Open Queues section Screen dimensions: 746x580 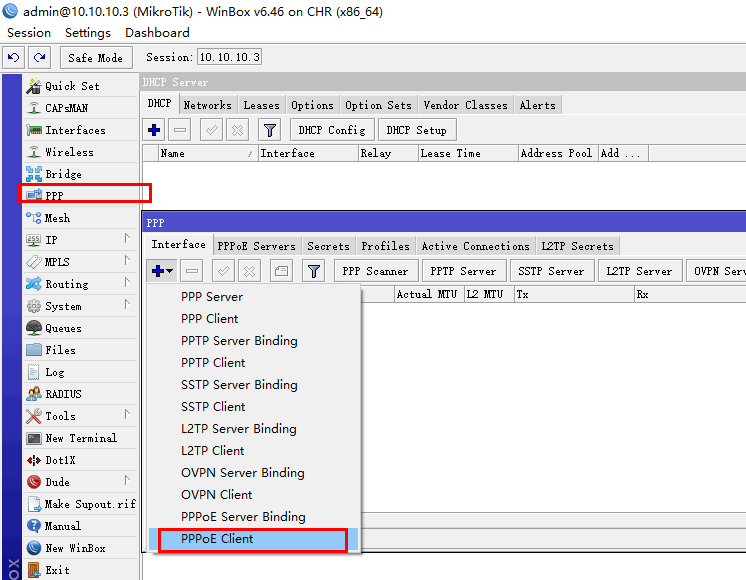pos(80,328)
